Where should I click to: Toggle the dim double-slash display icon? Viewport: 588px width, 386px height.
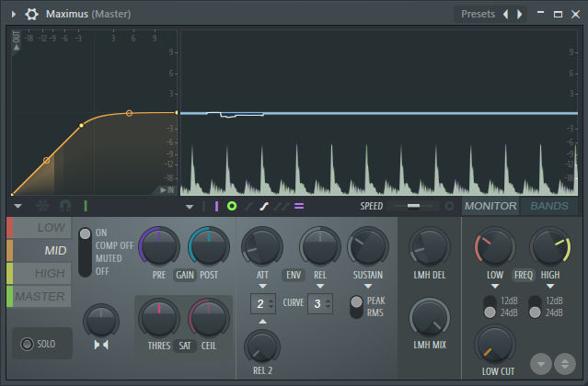tap(282, 206)
